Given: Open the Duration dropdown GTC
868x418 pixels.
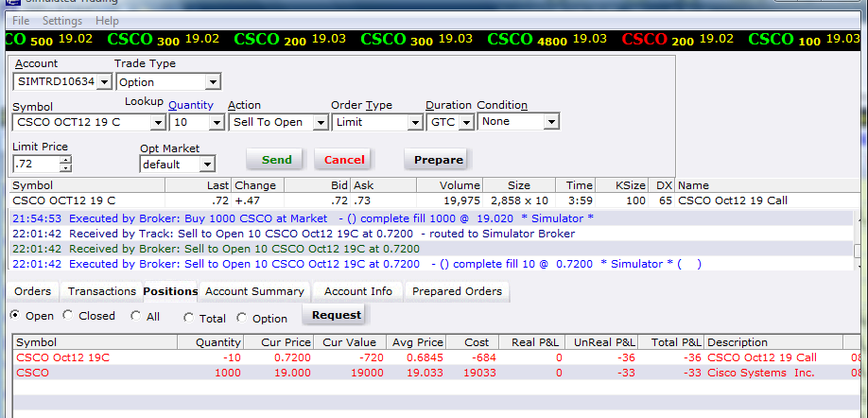Looking at the screenshot, I should [x=467, y=122].
